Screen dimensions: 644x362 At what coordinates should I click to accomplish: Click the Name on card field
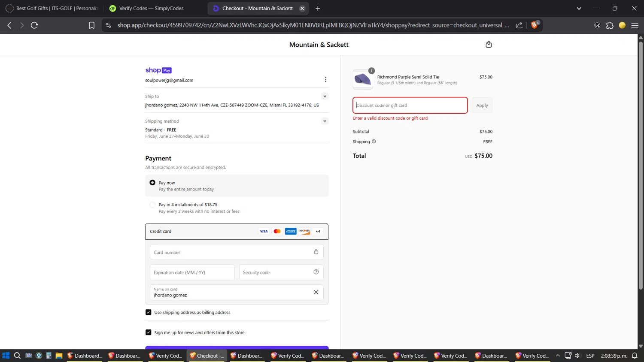237,293
